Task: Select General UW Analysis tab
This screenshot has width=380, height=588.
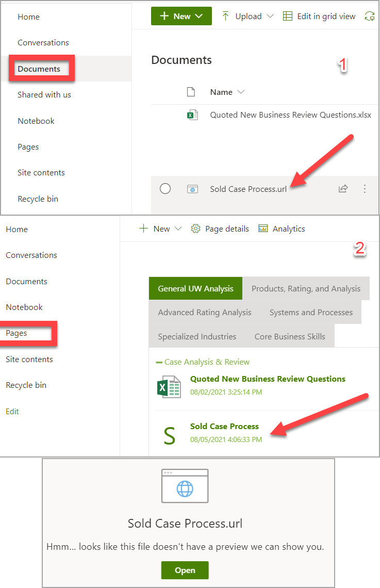Action: tap(195, 288)
